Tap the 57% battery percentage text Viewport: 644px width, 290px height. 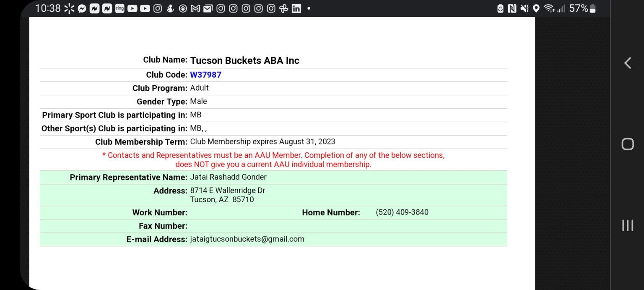(579, 8)
